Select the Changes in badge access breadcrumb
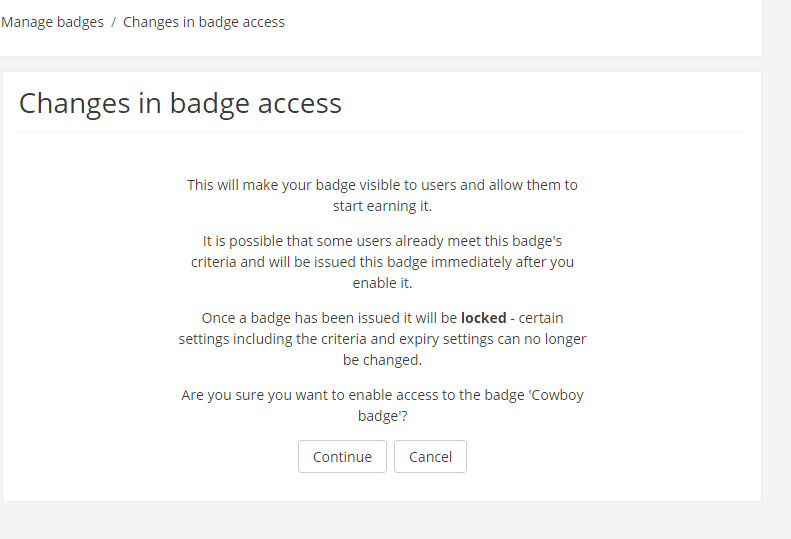 pos(204,22)
